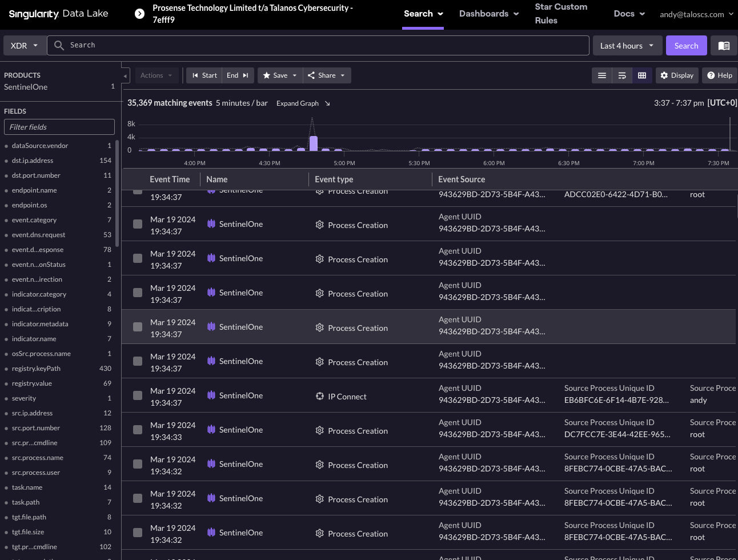The height and width of the screenshot is (560, 738).
Task: Switch to table grid view icon
Action: pyautogui.click(x=642, y=75)
